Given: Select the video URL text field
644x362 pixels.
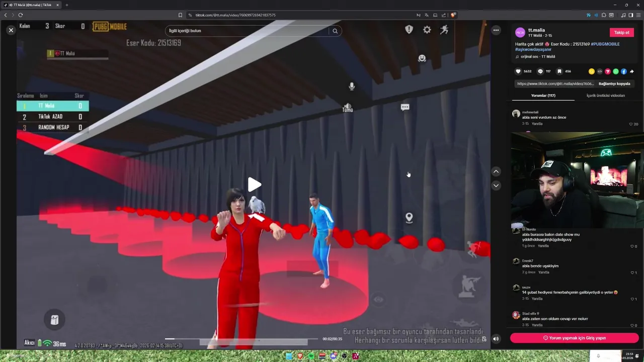Looking at the screenshot, I should tap(555, 83).
